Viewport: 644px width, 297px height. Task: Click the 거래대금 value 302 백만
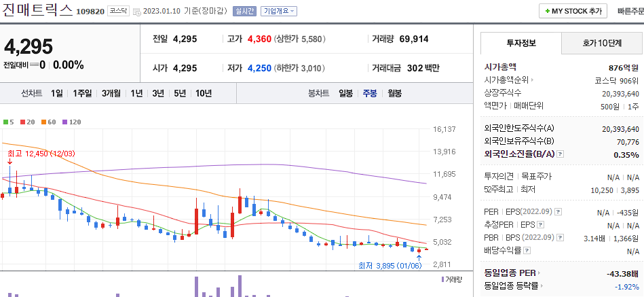click(423, 68)
